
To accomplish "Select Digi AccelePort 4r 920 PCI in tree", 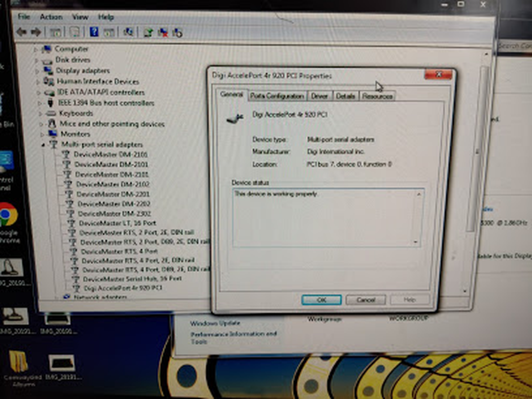I will tap(123, 288).
